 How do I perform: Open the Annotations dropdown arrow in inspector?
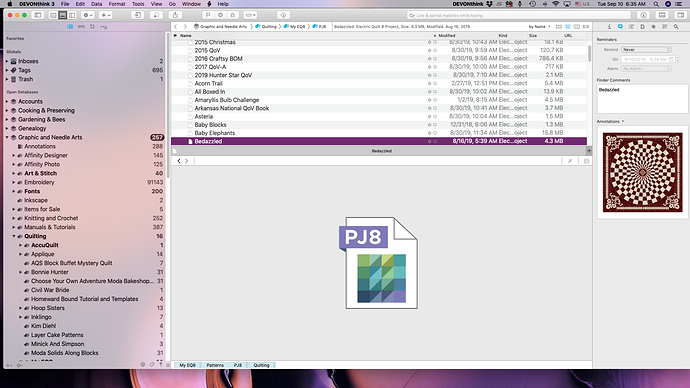tap(623, 121)
